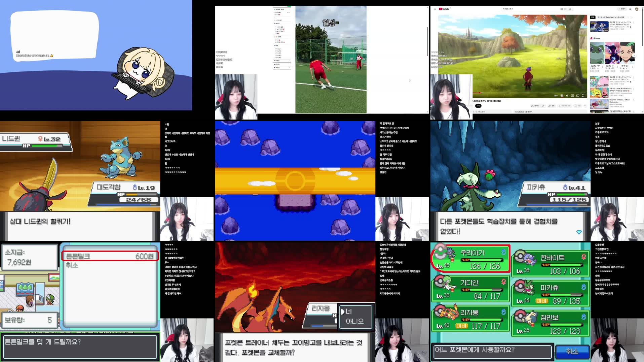Click the scrollbar in the soccer video window
The image size is (644, 362).
(427, 41)
